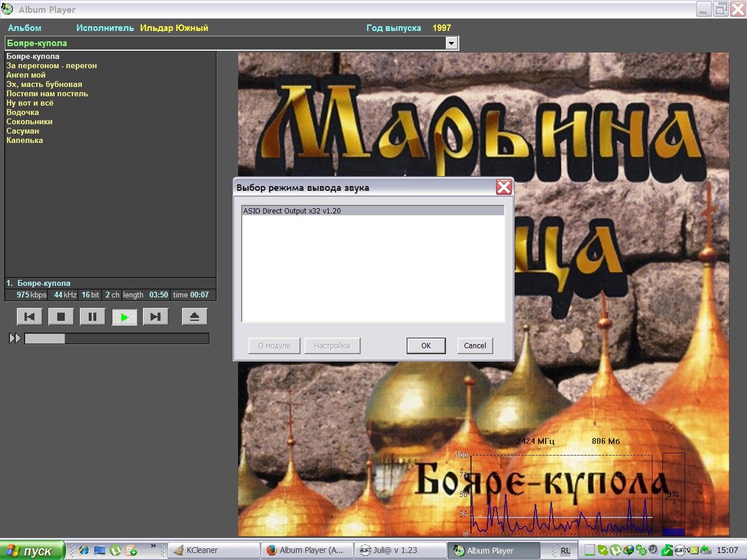The width and height of the screenshot is (747, 560).
Task: Select track За перегоном - перегон
Action: click(x=51, y=66)
